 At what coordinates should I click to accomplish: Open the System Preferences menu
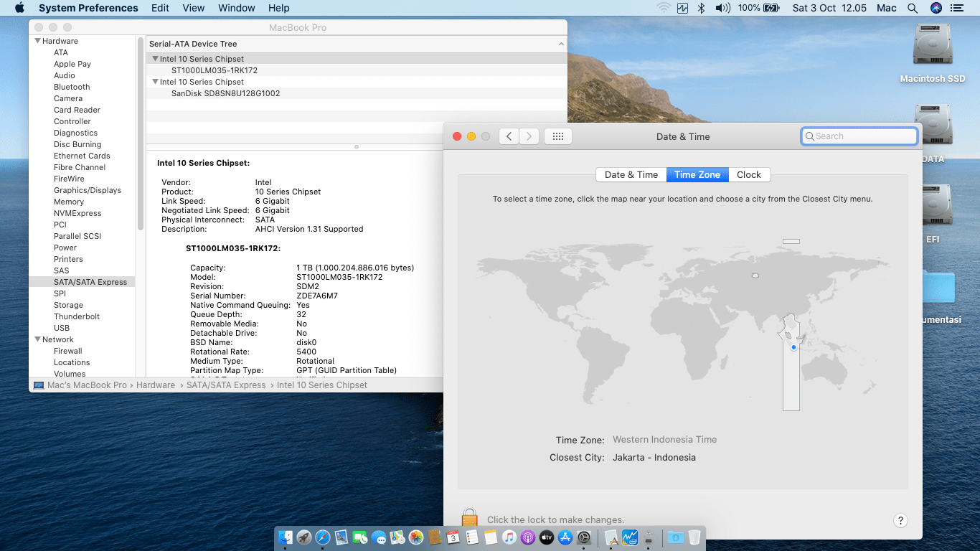[88, 8]
